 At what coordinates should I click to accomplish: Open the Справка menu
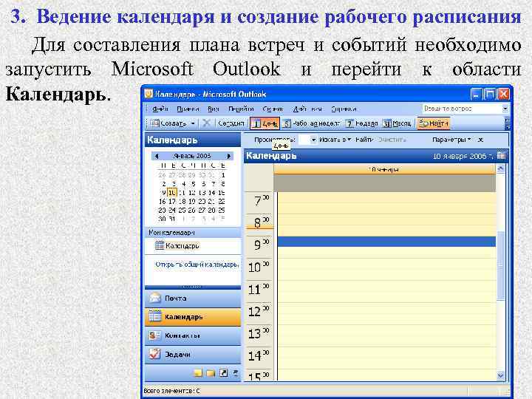coord(344,109)
